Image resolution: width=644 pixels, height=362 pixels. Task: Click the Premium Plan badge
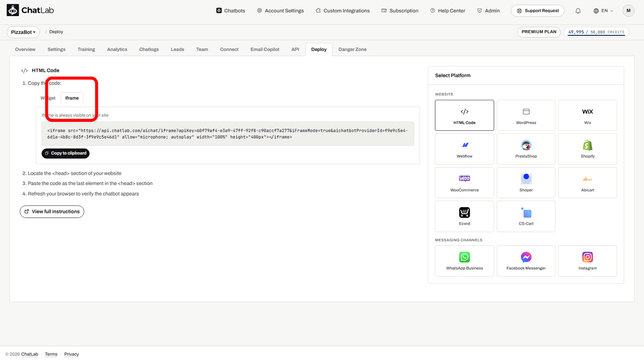539,32
